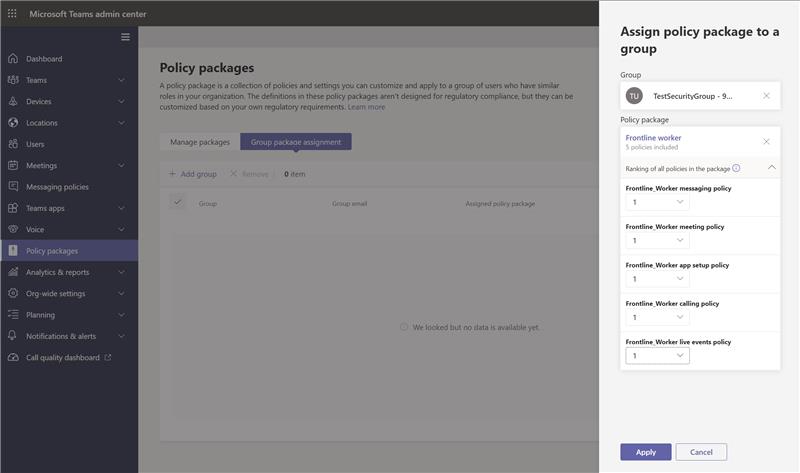Collapse the ranking of all policies section
The width and height of the screenshot is (800, 473).
pos(772,167)
